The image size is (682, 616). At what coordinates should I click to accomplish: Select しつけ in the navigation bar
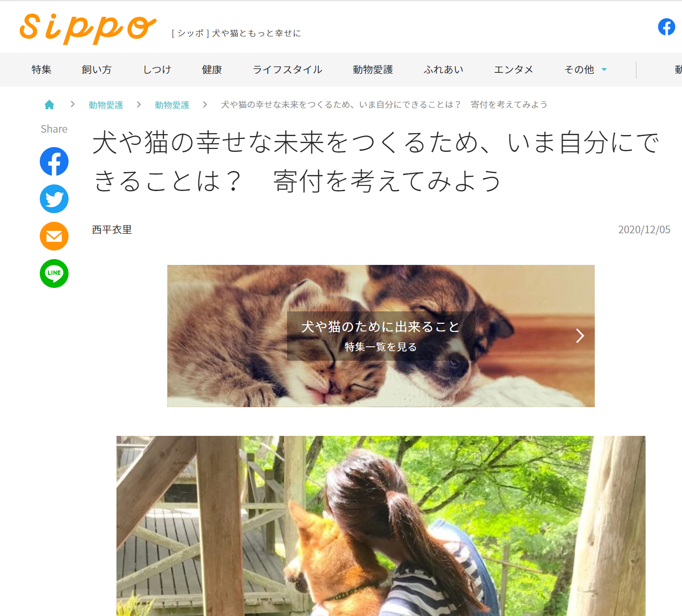click(157, 69)
